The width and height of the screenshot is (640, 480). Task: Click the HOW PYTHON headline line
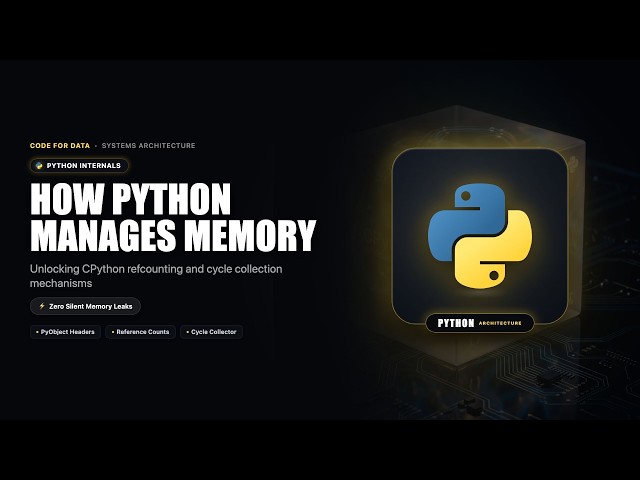pyautogui.click(x=131, y=199)
